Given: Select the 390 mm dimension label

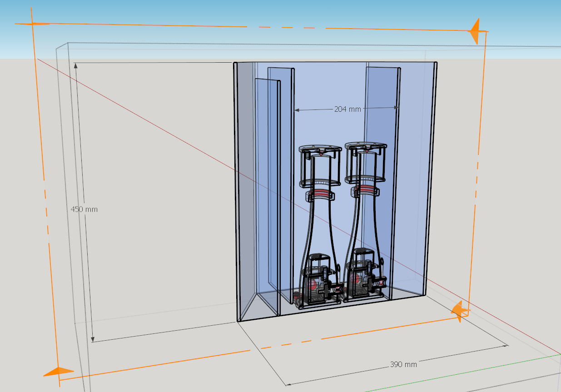Looking at the screenshot, I should (403, 364).
